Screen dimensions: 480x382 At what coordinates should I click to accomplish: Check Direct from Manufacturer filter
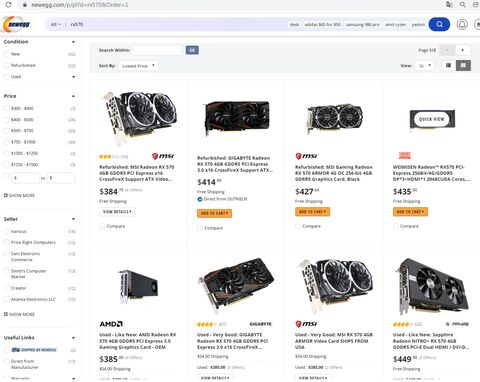pyautogui.click(x=6, y=361)
